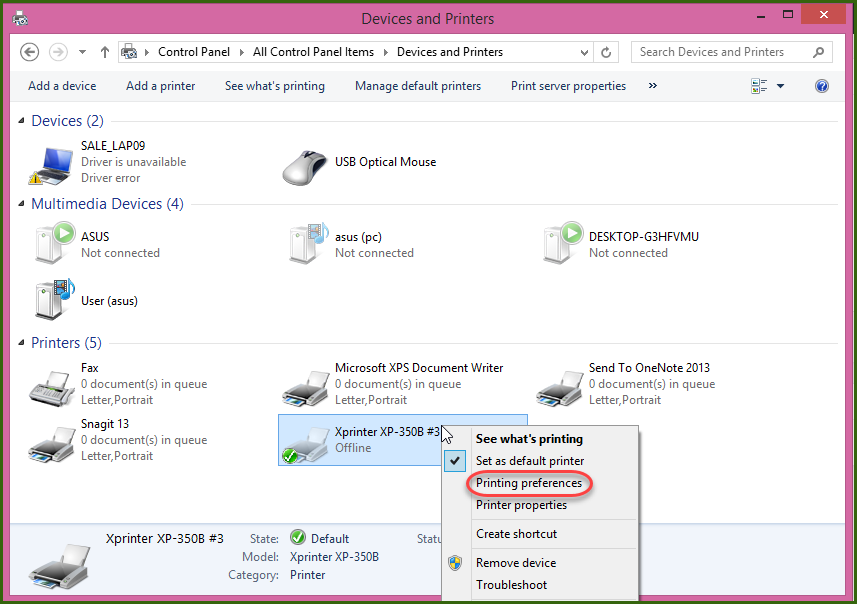Click the Multimedia Devices (4) heading

point(107,204)
